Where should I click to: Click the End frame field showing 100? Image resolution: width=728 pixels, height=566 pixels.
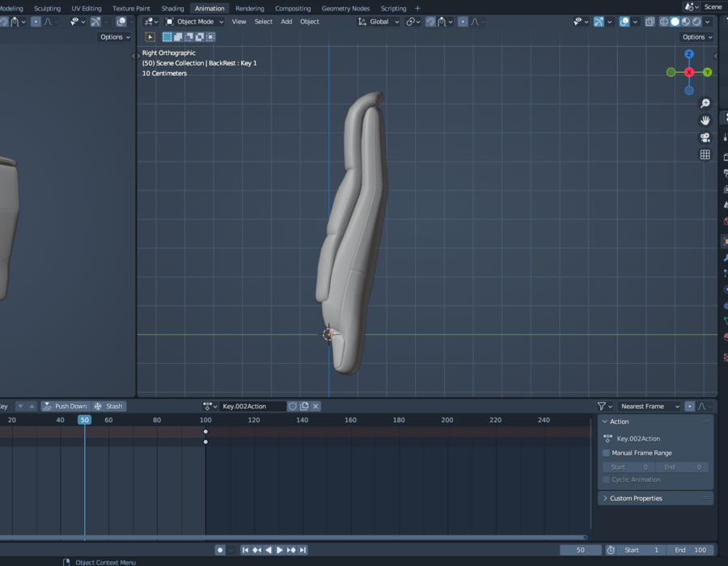[x=691, y=550]
